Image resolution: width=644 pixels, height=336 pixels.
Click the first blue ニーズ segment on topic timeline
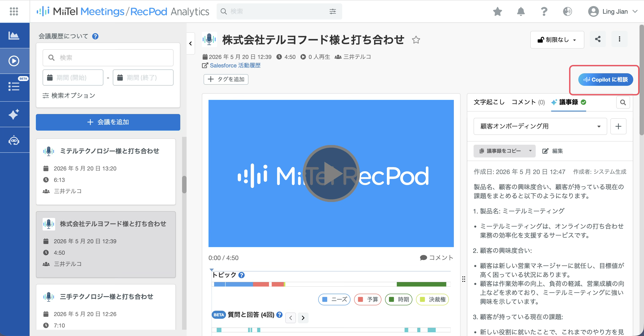(220, 284)
